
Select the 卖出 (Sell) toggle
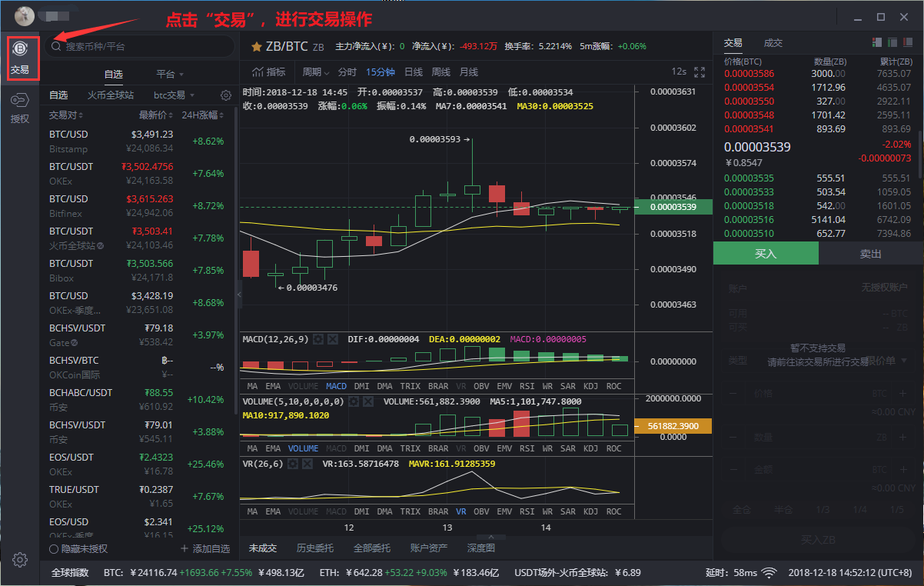click(871, 254)
